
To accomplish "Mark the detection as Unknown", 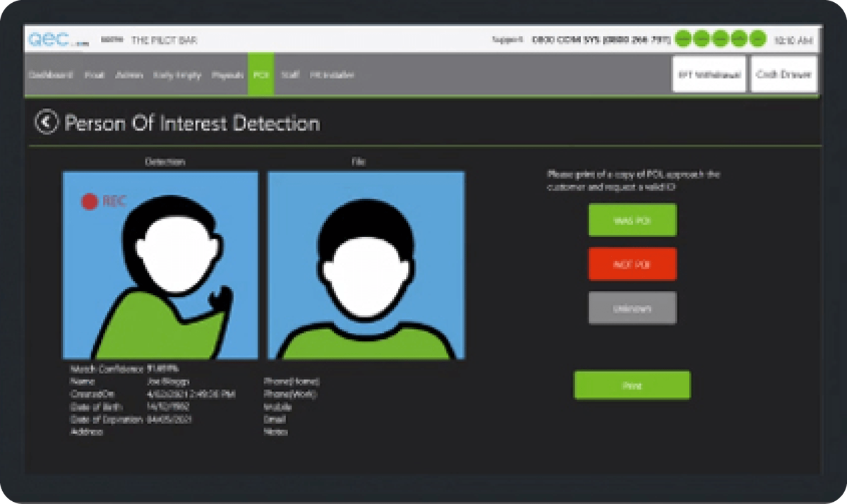I will pyautogui.click(x=632, y=308).
